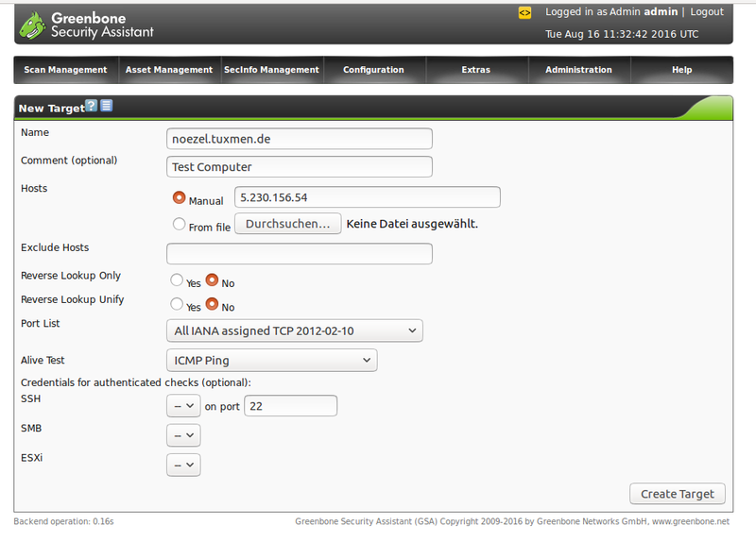
Task: Click Durchsuchen file browse button
Action: (287, 224)
